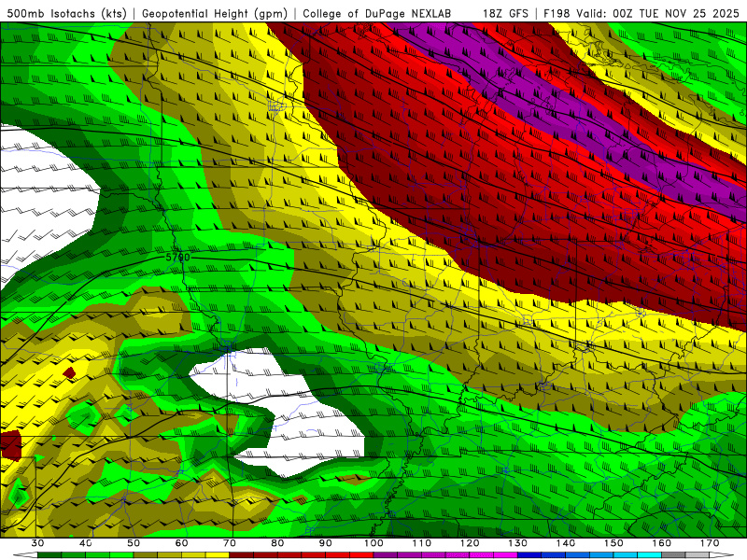Image resolution: width=747 pixels, height=560 pixels.
Task: Click the dark green legend swatch between 30 and 40
Action: (x=49, y=555)
